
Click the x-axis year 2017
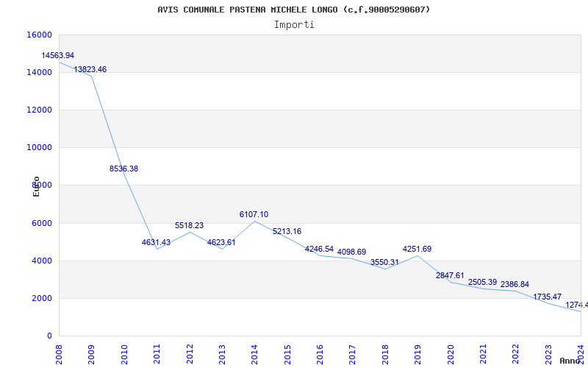point(353,354)
